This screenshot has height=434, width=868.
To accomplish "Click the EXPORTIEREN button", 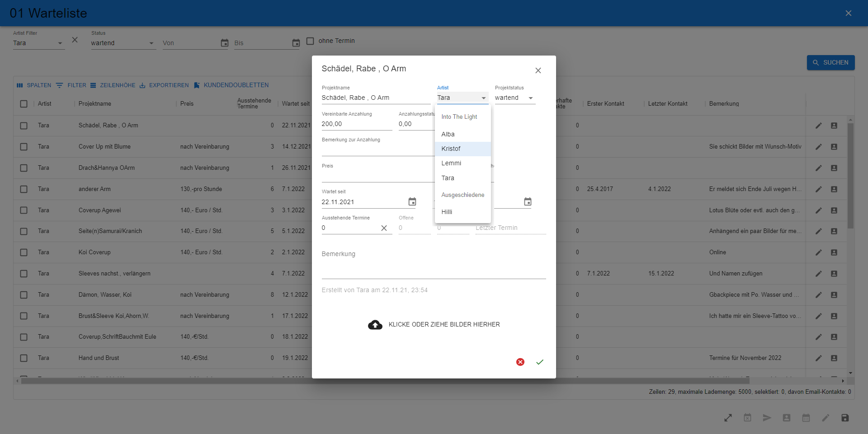I will 164,85.
